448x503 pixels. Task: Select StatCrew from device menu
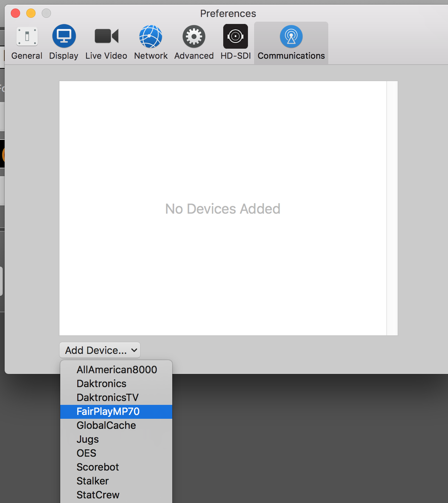pyautogui.click(x=116, y=495)
